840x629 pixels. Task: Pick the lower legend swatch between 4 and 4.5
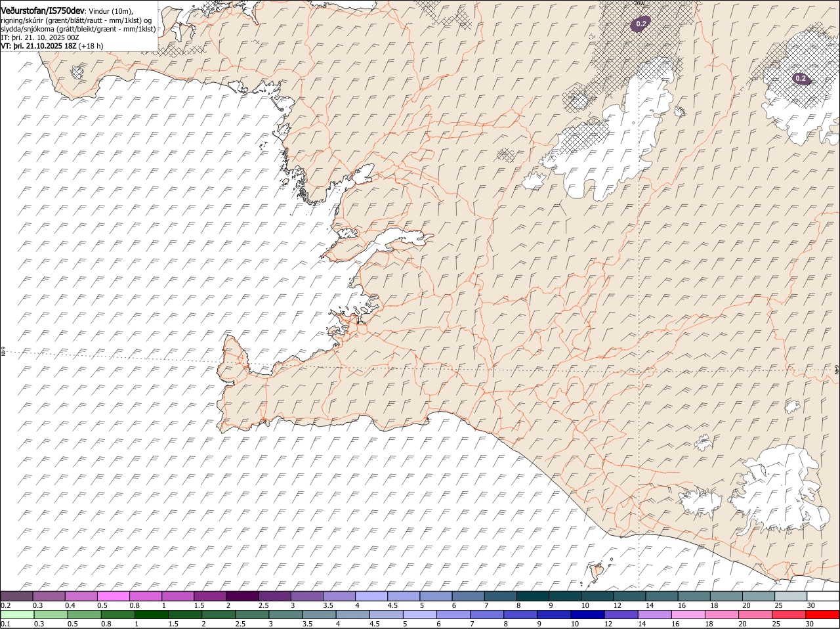click(x=352, y=615)
